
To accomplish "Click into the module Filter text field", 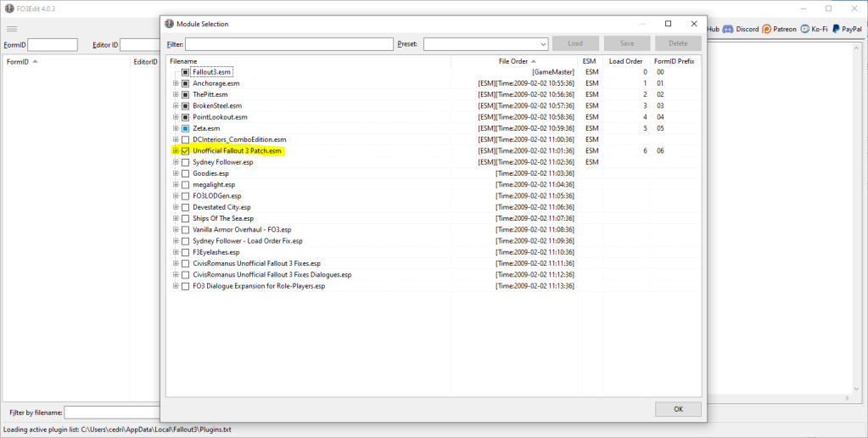I will [x=289, y=44].
